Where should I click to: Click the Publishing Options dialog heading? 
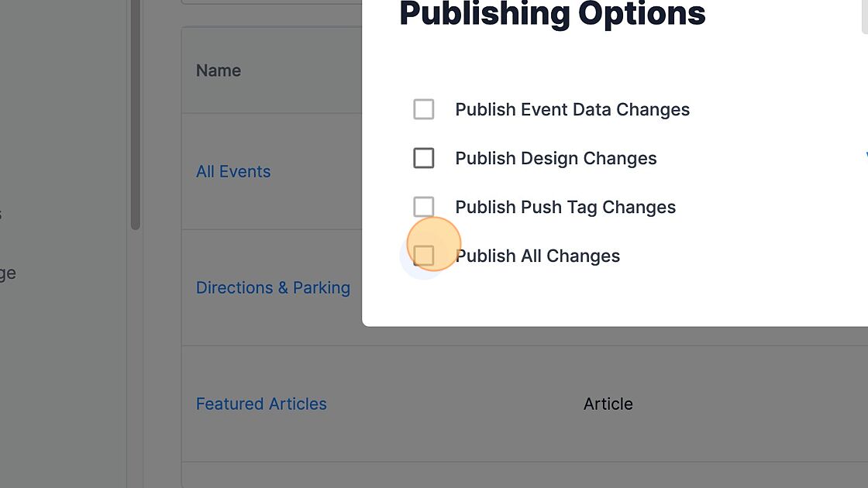[552, 14]
